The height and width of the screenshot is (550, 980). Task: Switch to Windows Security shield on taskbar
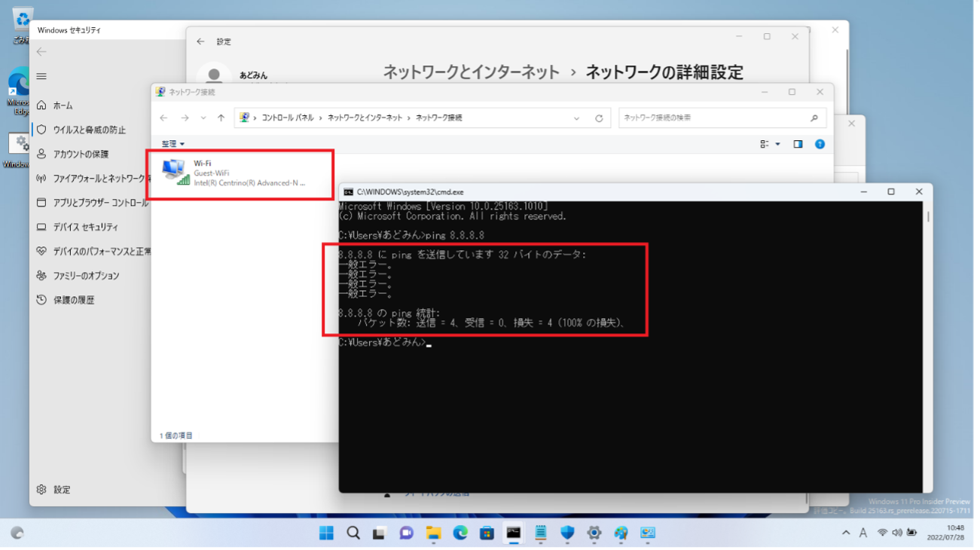coord(567,533)
